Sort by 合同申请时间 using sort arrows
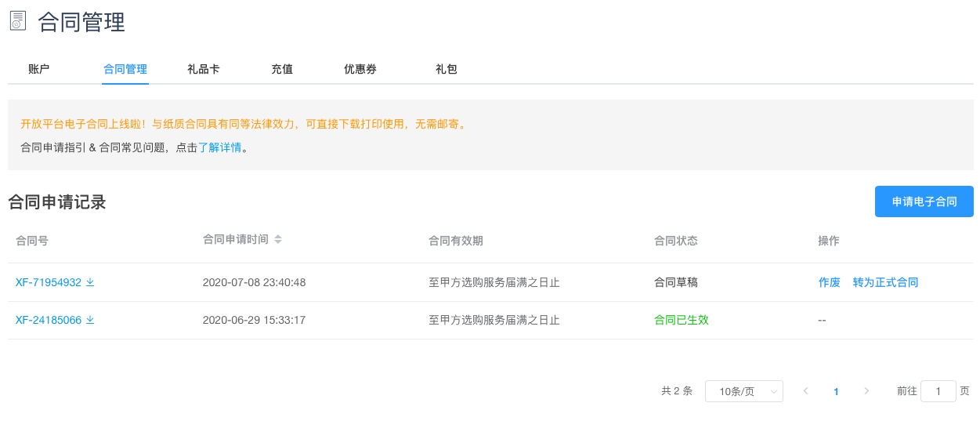Image resolution: width=980 pixels, height=421 pixels. click(278, 239)
